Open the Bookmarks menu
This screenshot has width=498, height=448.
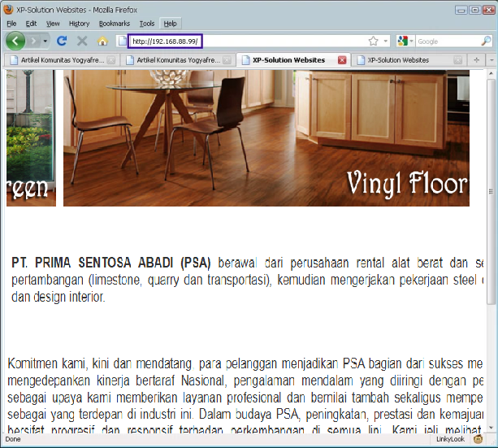115,24
